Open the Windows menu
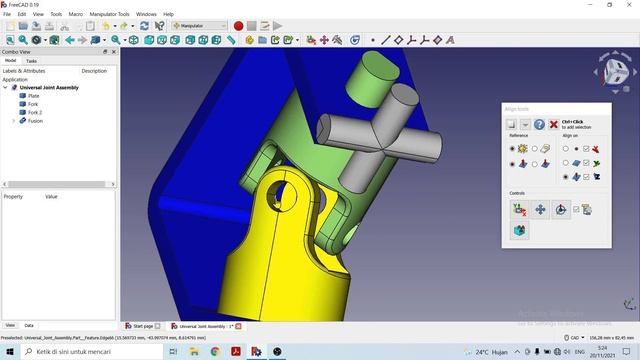Image resolution: width=640 pixels, height=360 pixels. pyautogui.click(x=146, y=14)
